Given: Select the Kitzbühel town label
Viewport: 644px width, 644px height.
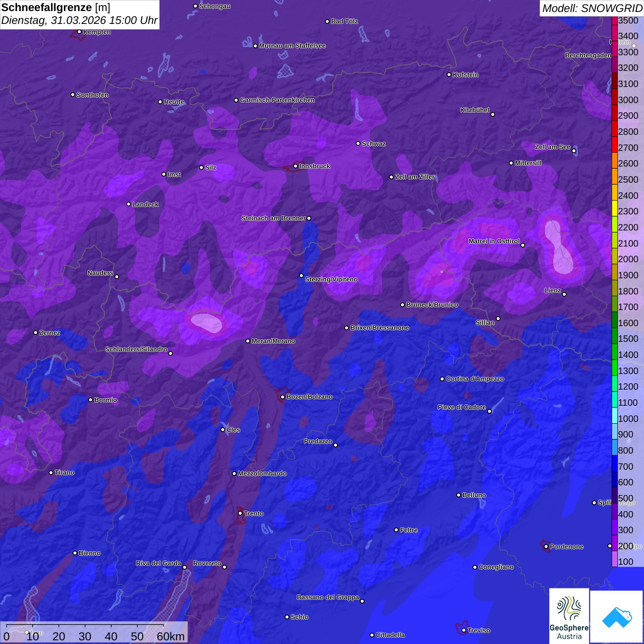Looking at the screenshot, I should [475, 110].
